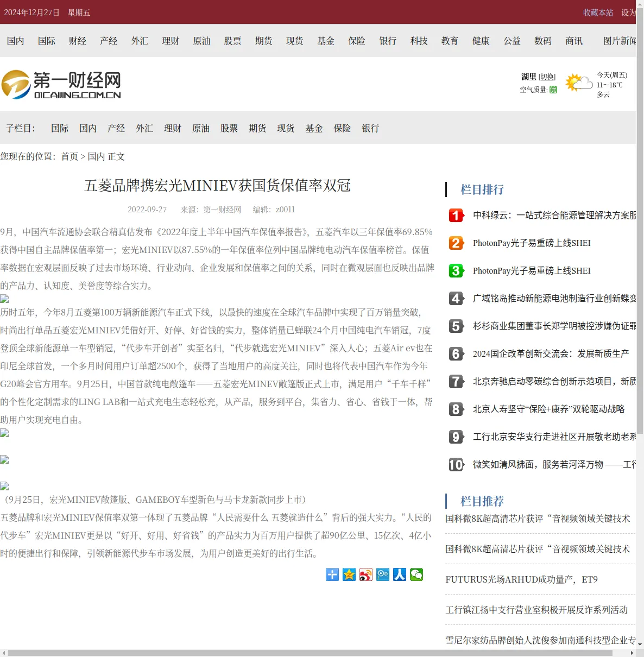Open 教育 in the top navigation bar

[450, 41]
